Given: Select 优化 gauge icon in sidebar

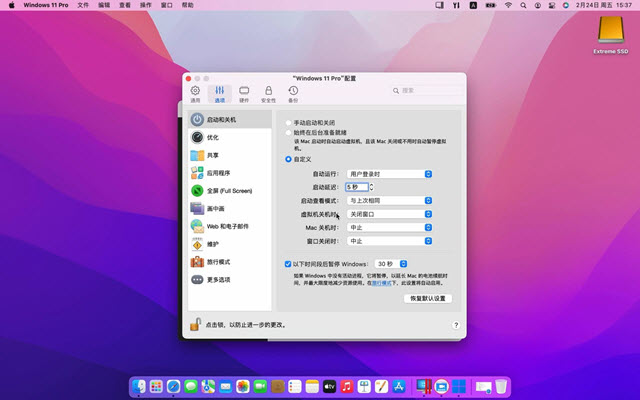Looking at the screenshot, I should [x=197, y=137].
